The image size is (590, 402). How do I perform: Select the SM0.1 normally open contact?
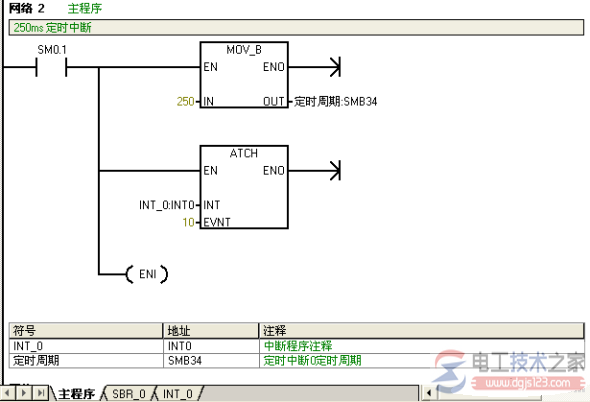[x=51, y=67]
